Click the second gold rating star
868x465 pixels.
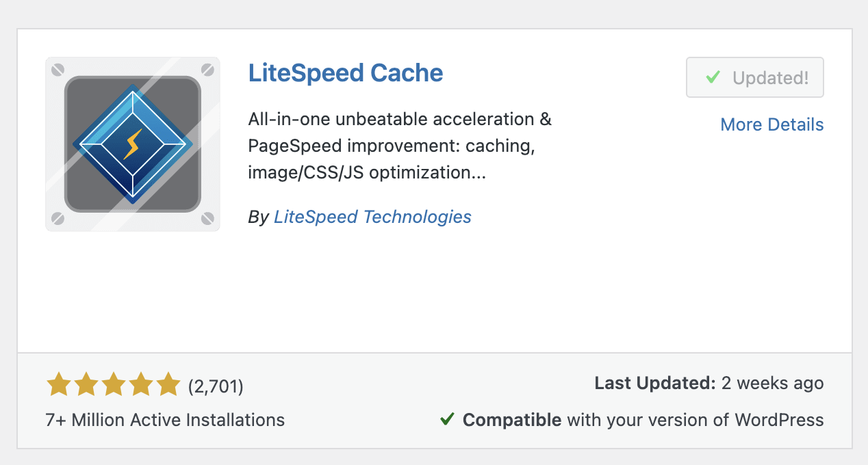coord(86,384)
